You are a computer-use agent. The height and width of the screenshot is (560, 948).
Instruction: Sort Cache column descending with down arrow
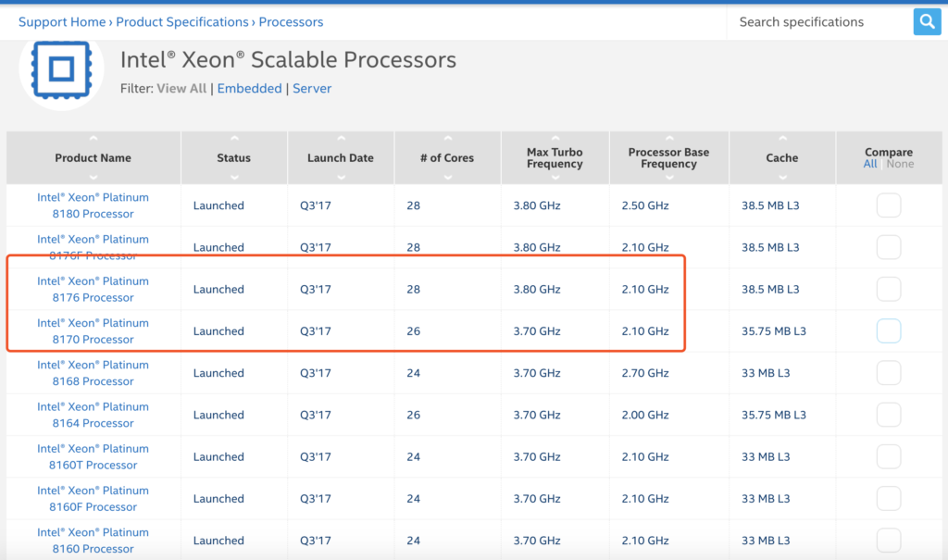coord(783,177)
